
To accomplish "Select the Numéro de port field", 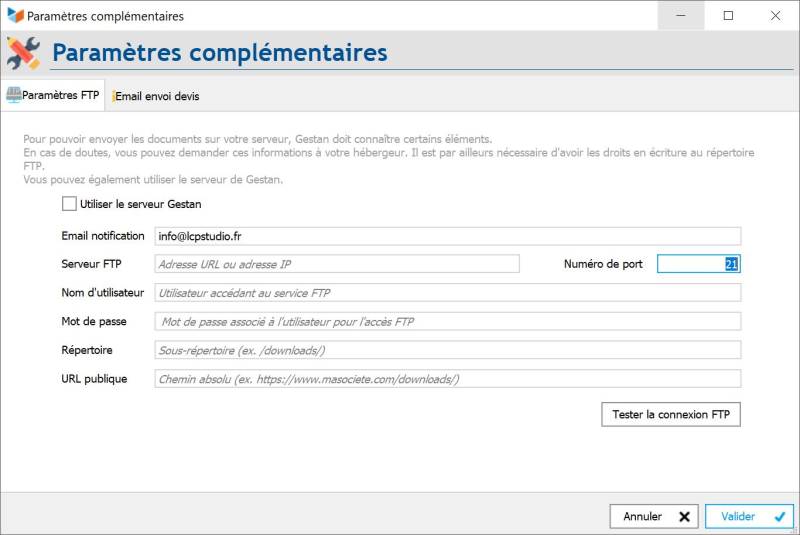I will (x=698, y=264).
